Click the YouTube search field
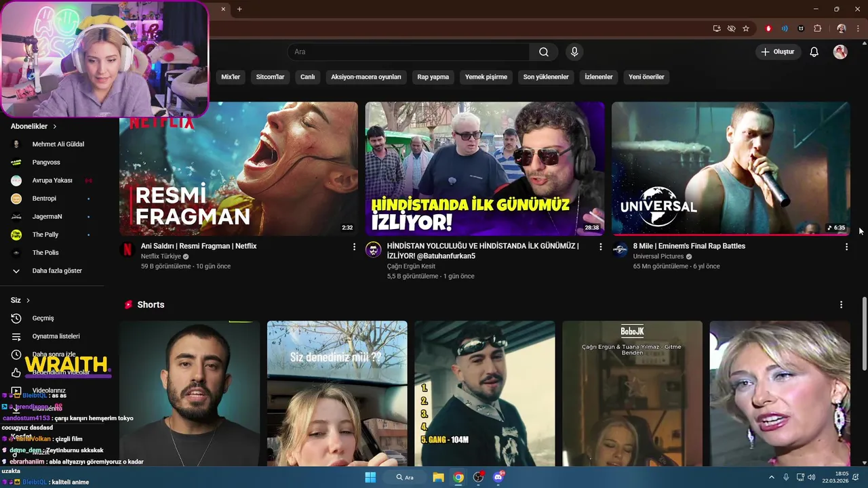This screenshot has height=488, width=868. 408,52
